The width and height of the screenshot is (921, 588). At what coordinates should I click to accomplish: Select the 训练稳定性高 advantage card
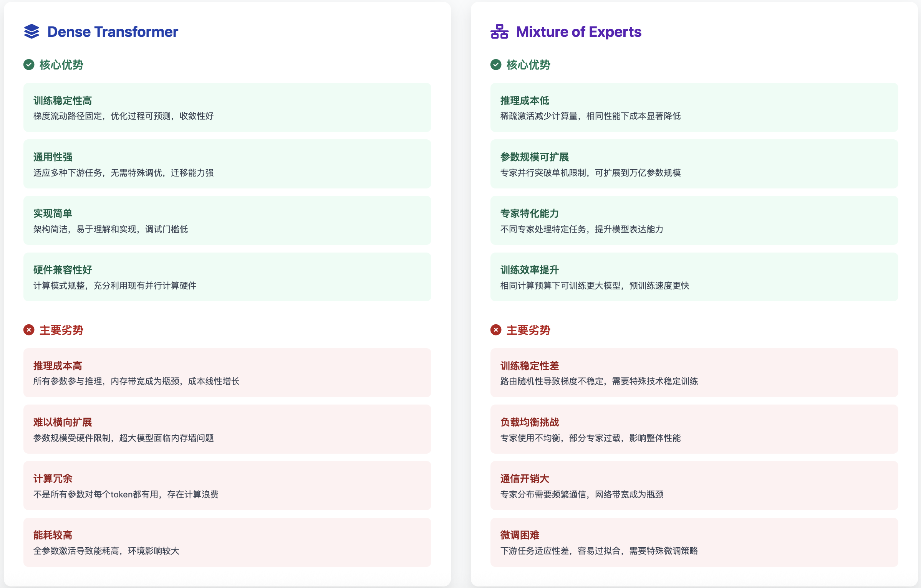pyautogui.click(x=227, y=107)
